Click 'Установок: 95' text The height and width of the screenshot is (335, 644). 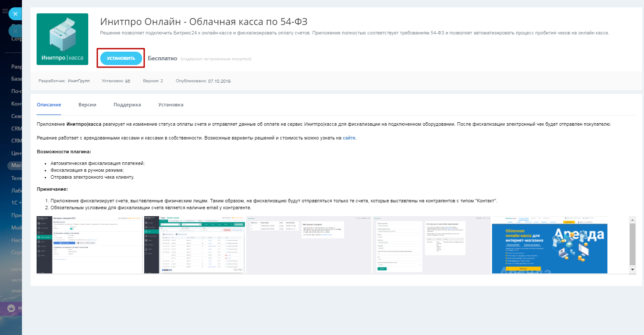pyautogui.click(x=116, y=81)
